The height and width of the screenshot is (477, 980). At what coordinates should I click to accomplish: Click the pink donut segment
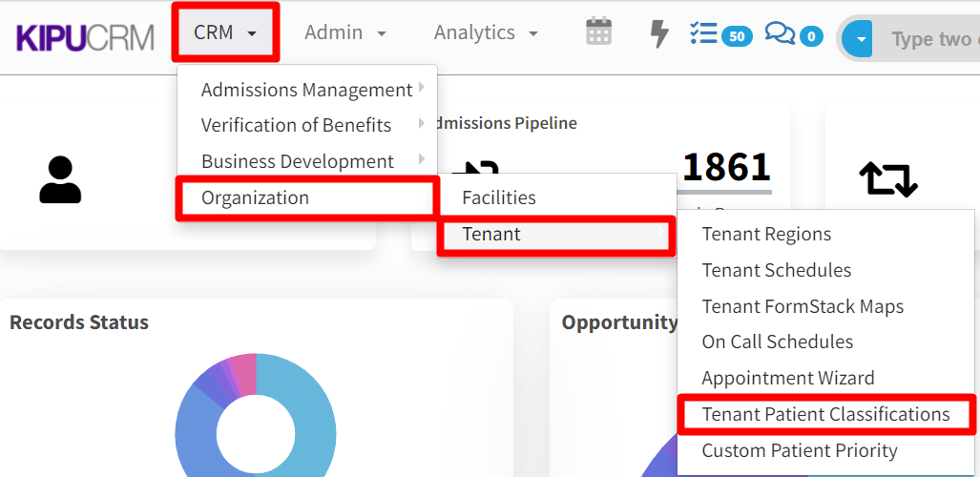tap(245, 374)
